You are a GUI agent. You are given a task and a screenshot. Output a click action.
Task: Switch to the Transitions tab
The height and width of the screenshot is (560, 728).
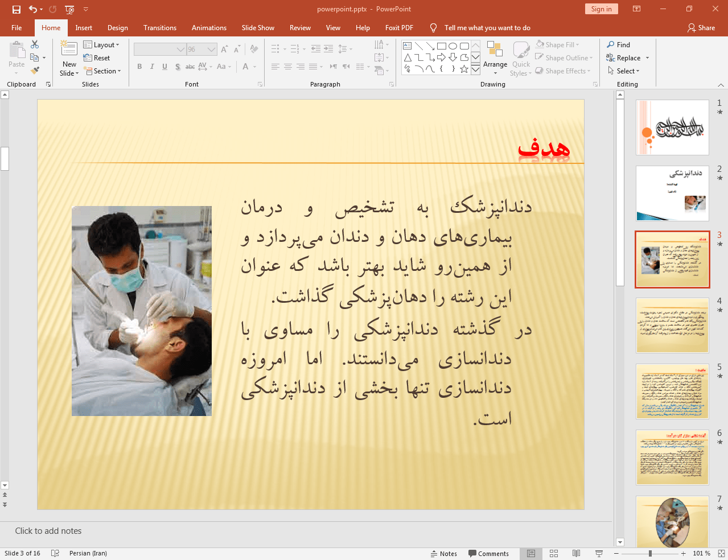(x=160, y=27)
